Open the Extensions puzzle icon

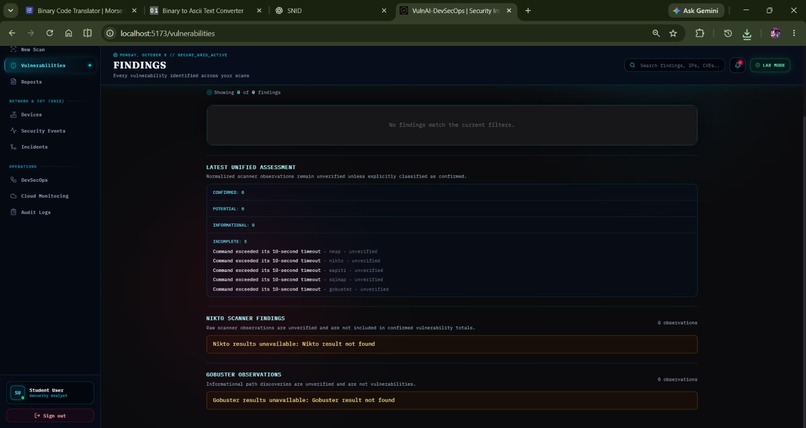click(700, 33)
